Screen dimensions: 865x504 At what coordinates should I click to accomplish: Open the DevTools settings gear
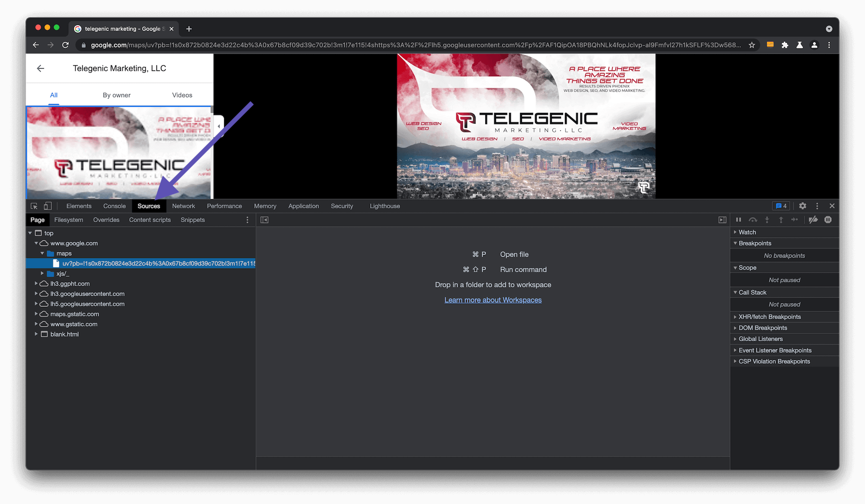point(802,206)
